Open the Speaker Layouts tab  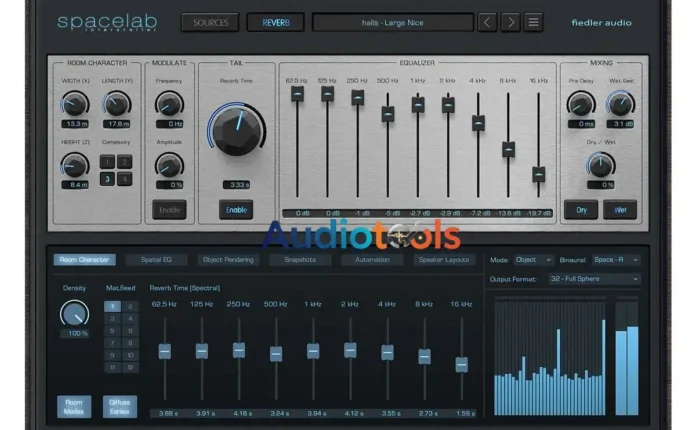click(444, 260)
